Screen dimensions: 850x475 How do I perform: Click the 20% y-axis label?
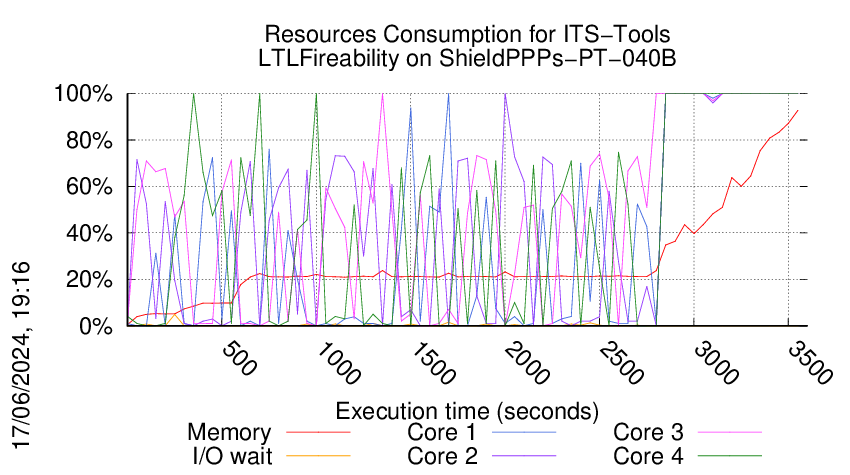tap(89, 280)
